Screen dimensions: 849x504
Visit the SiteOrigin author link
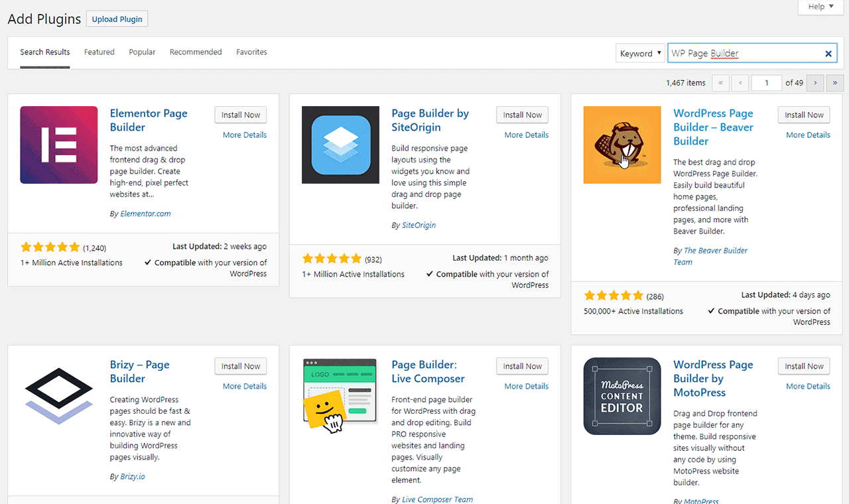coord(419,225)
